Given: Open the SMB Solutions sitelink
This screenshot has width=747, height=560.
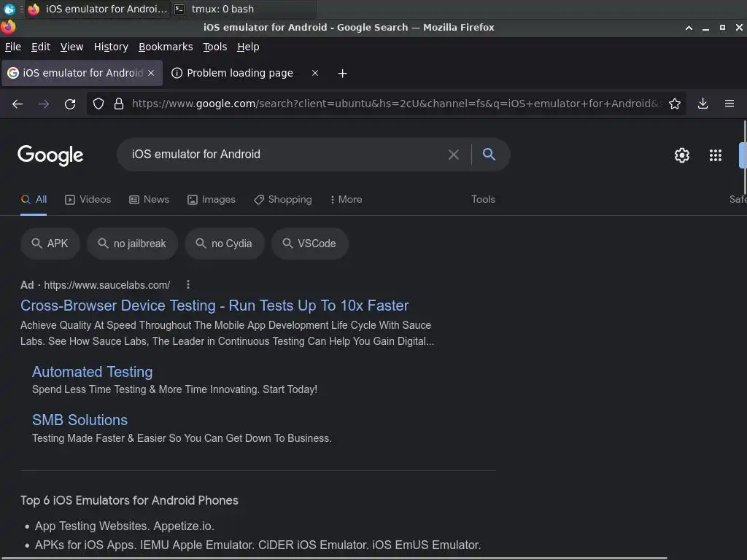Looking at the screenshot, I should click(80, 420).
